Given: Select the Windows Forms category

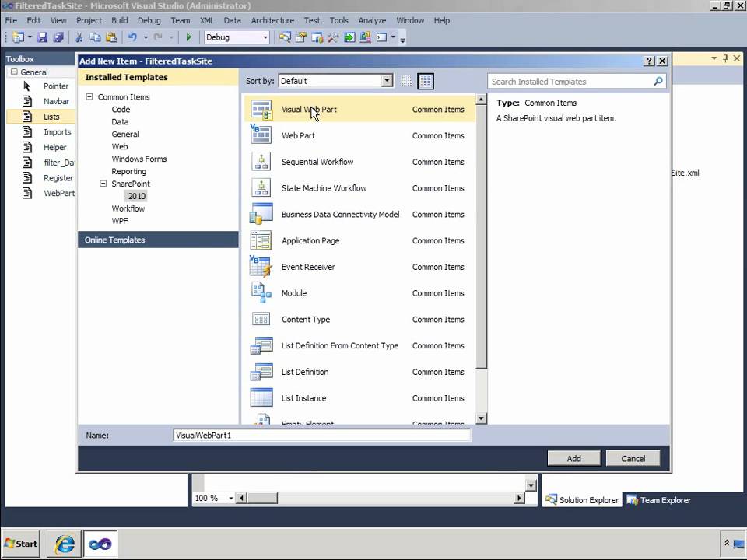Looking at the screenshot, I should [139, 159].
